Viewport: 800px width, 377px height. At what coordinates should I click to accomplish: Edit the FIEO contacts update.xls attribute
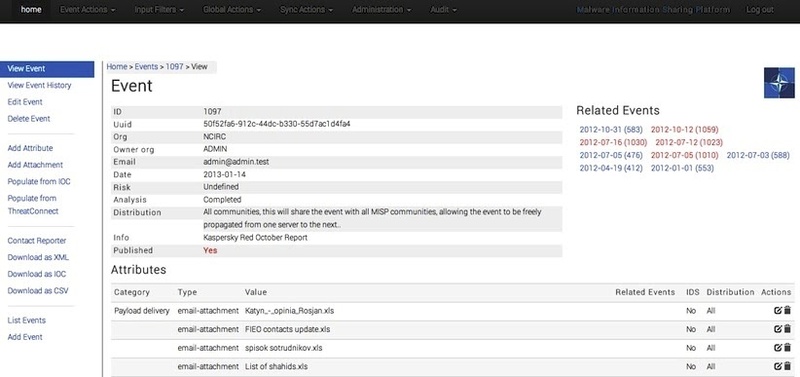click(778, 329)
